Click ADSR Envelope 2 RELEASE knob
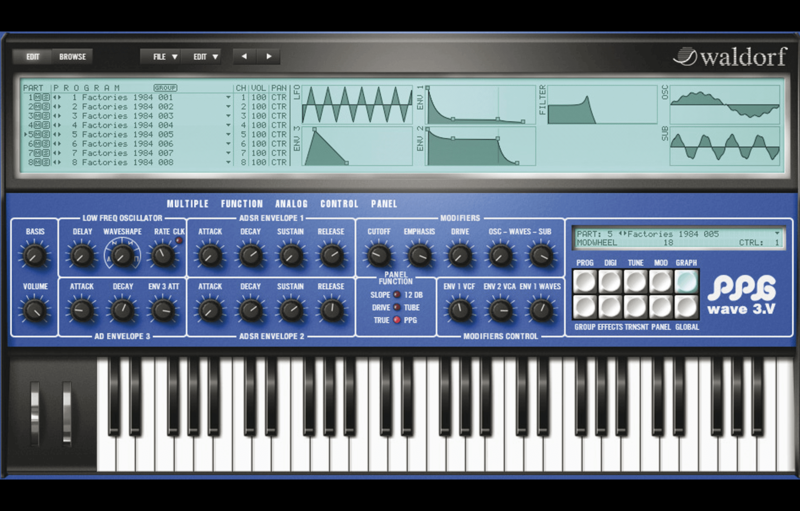This screenshot has width=800, height=511. click(x=331, y=310)
